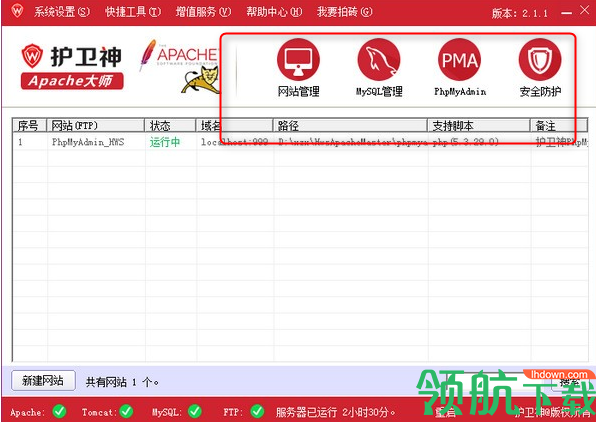Screen dimensions: 596x422
Task: Click the Tomcat green check status icon
Action: coord(126,411)
